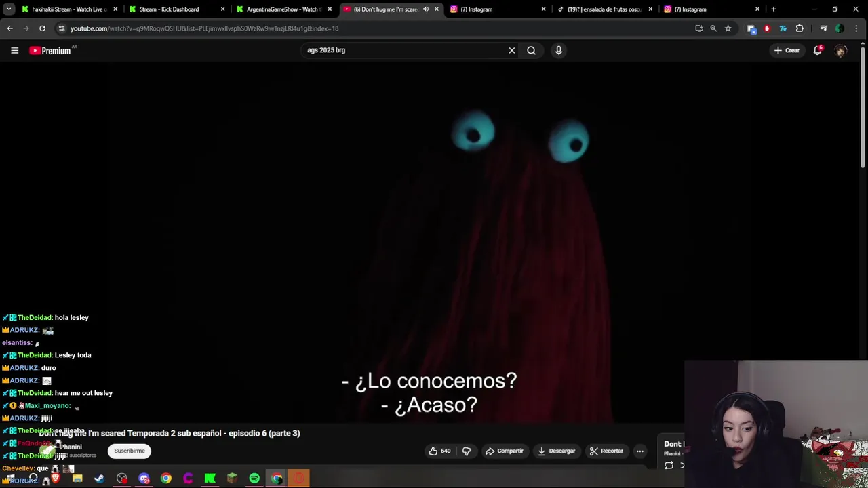This screenshot has height=488, width=868.
Task: Reload the page
Action: (42, 28)
